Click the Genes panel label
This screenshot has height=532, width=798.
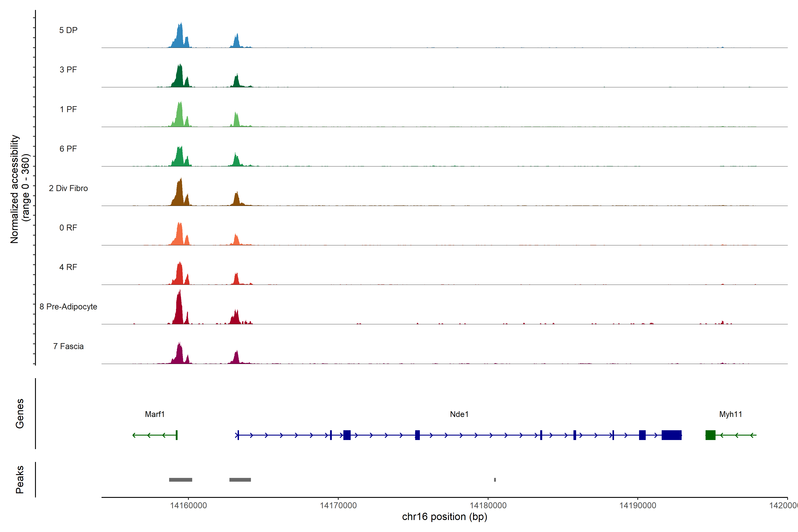(x=20, y=414)
